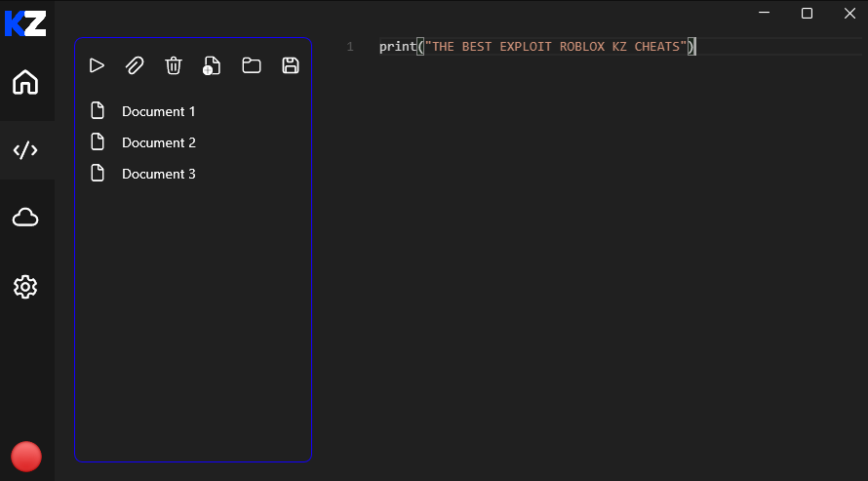This screenshot has width=868, height=481.
Task: Open a file with the folder icon
Action: 252,66
